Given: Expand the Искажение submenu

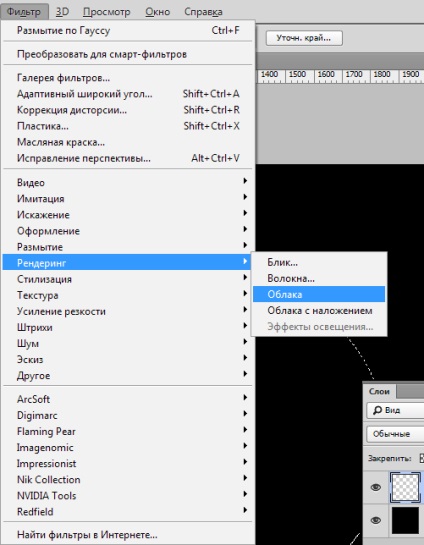Looking at the screenshot, I should 128,215.
